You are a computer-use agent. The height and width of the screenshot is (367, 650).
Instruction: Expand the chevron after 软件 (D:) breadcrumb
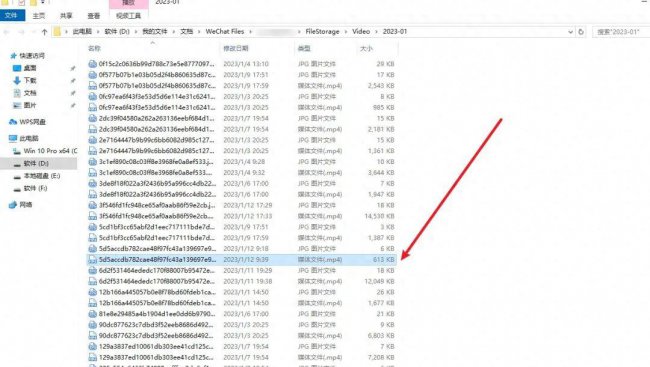[136, 32]
